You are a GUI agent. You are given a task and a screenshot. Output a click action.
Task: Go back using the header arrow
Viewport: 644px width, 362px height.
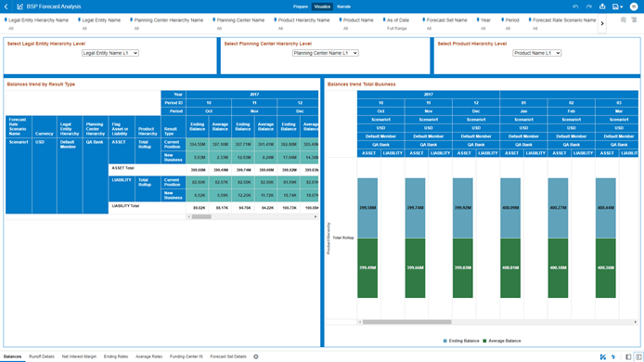(6, 6)
